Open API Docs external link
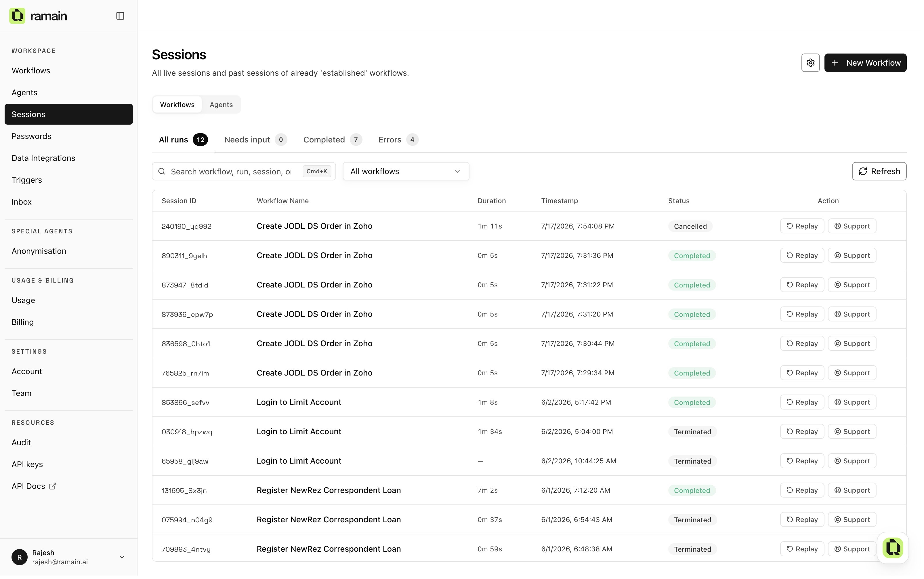This screenshot has height=579, width=924. pos(34,486)
